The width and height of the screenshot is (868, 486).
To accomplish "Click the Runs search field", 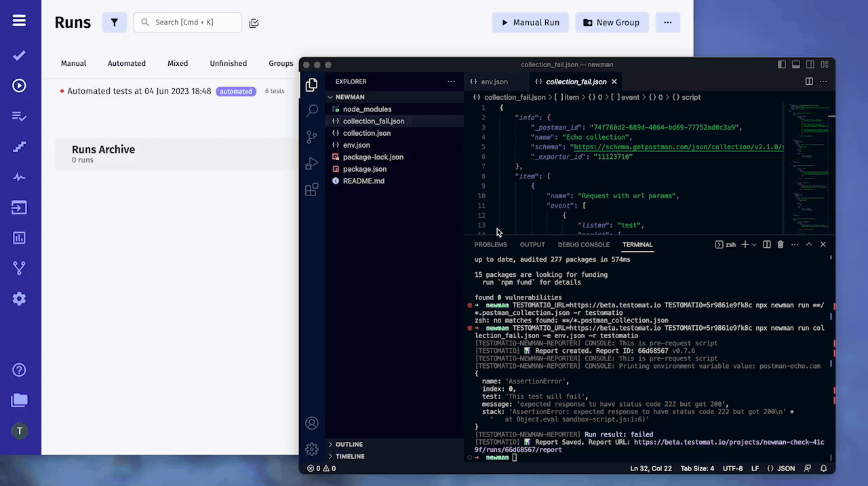I will click(x=188, y=22).
